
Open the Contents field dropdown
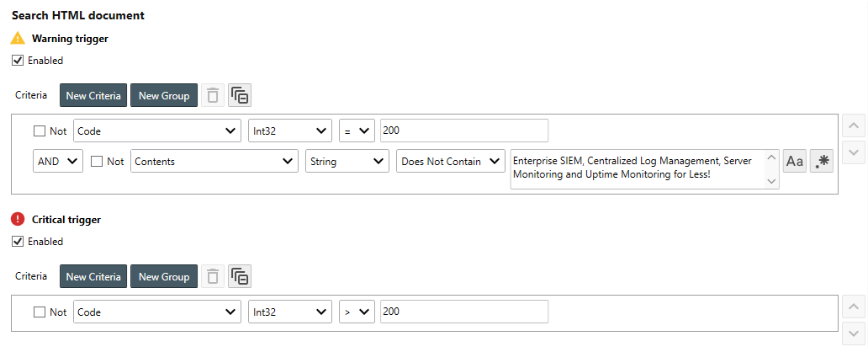point(214,162)
